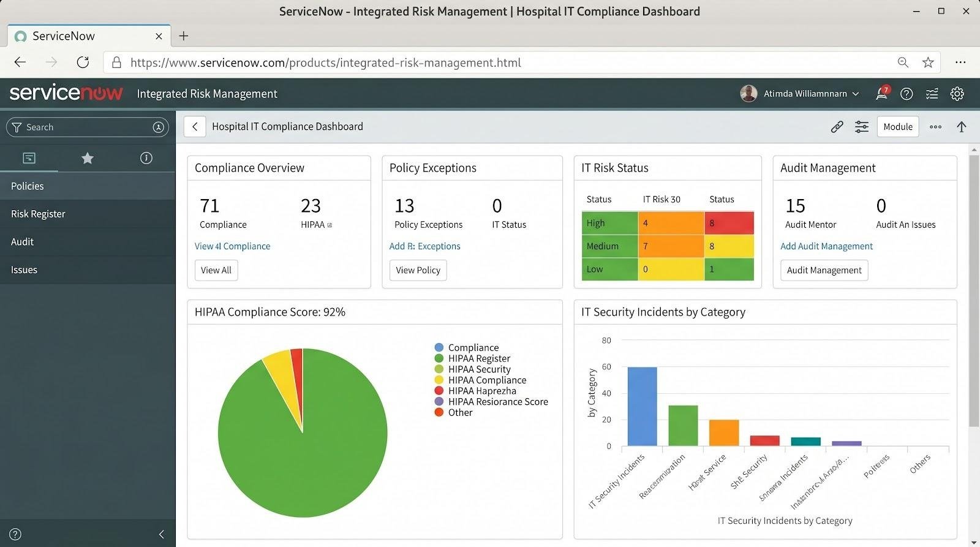
Task: Click the High risk red cell showing 8
Action: (729, 223)
